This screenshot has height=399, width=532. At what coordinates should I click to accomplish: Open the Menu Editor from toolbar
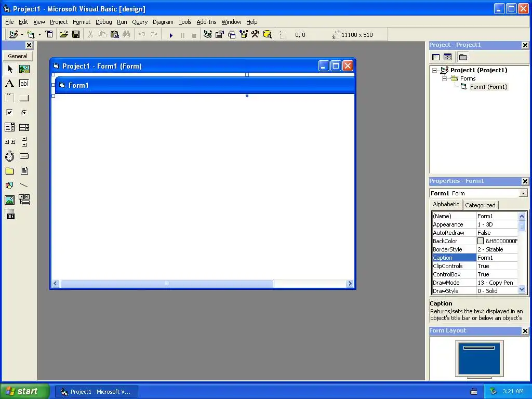(x=49, y=35)
